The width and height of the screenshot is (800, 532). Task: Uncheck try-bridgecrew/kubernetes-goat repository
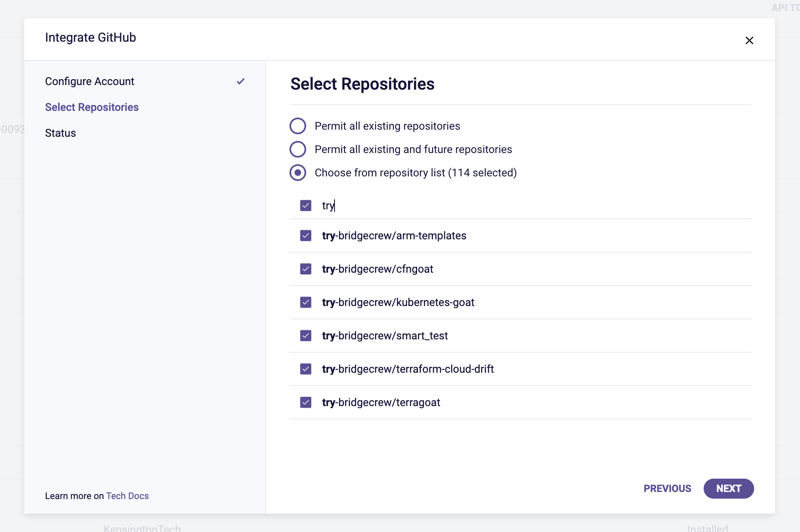click(x=306, y=302)
